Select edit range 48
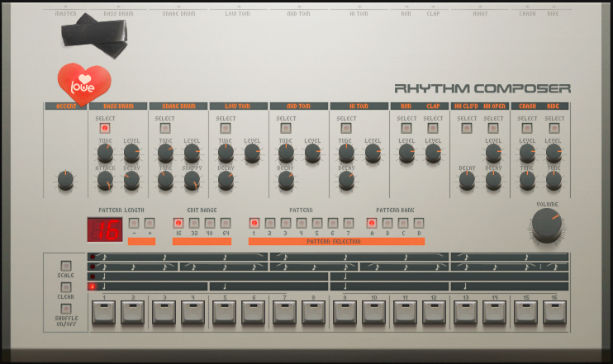Viewport: 613px width, 364px height. (210, 223)
